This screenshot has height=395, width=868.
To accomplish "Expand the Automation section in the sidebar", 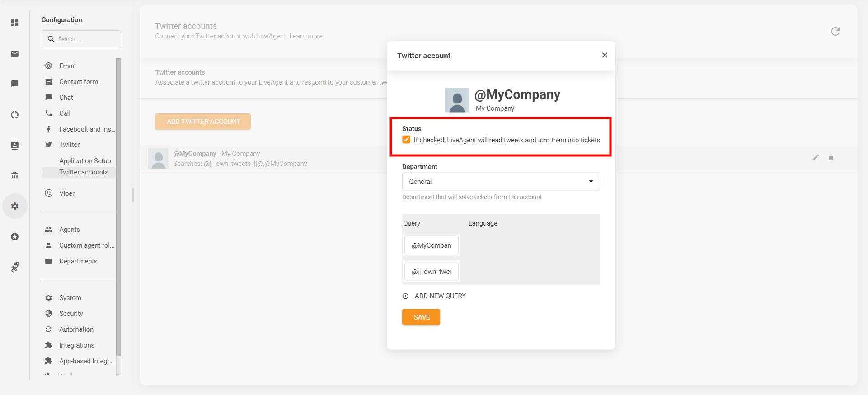I will (76, 329).
